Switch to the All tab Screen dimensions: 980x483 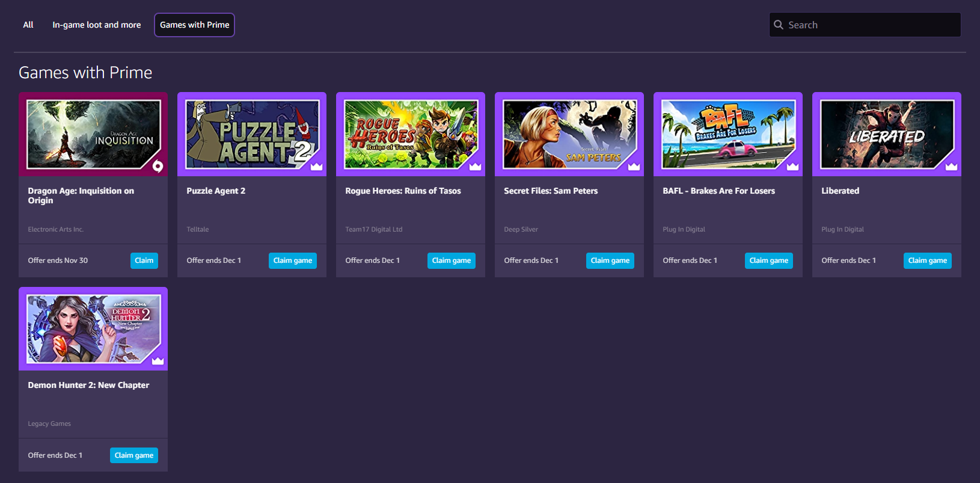28,25
